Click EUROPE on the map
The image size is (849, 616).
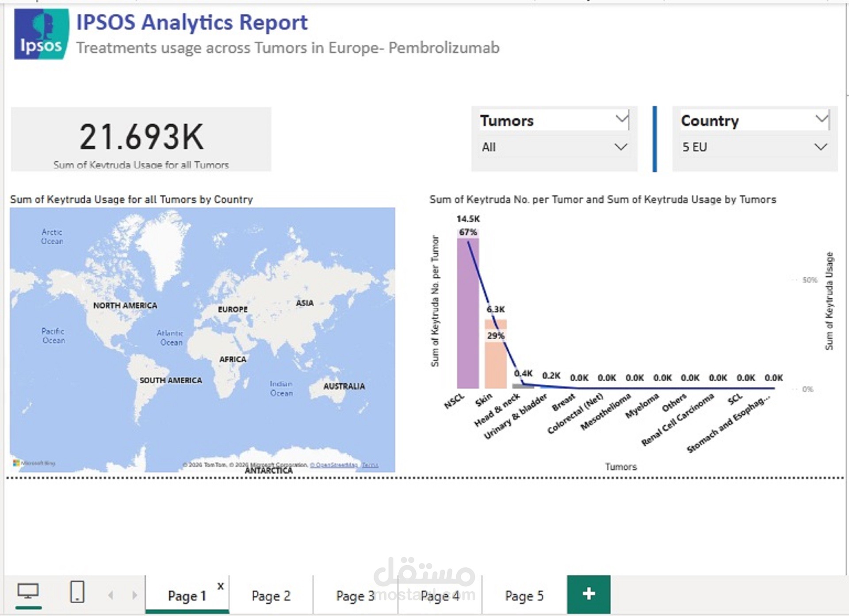click(233, 309)
